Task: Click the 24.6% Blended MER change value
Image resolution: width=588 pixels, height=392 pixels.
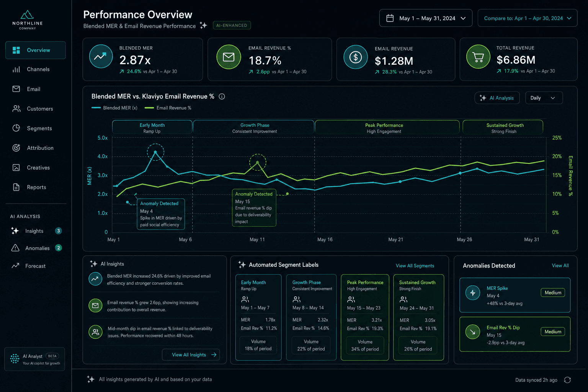Action: tap(134, 72)
